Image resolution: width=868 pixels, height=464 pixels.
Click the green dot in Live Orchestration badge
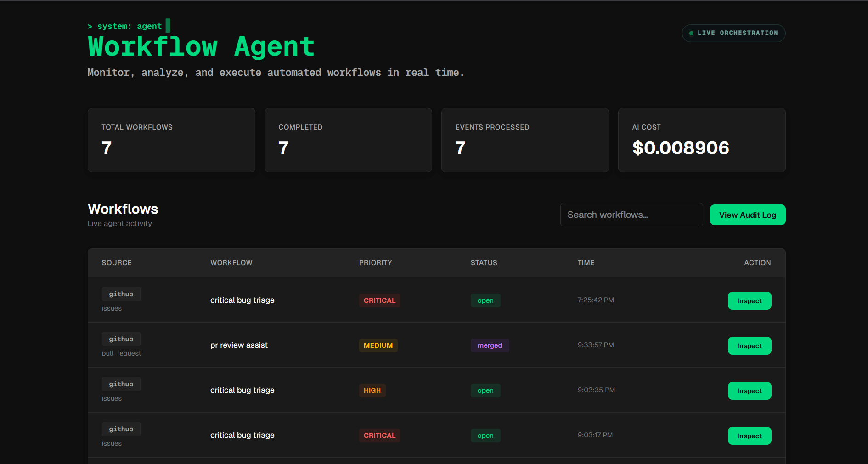(x=691, y=33)
